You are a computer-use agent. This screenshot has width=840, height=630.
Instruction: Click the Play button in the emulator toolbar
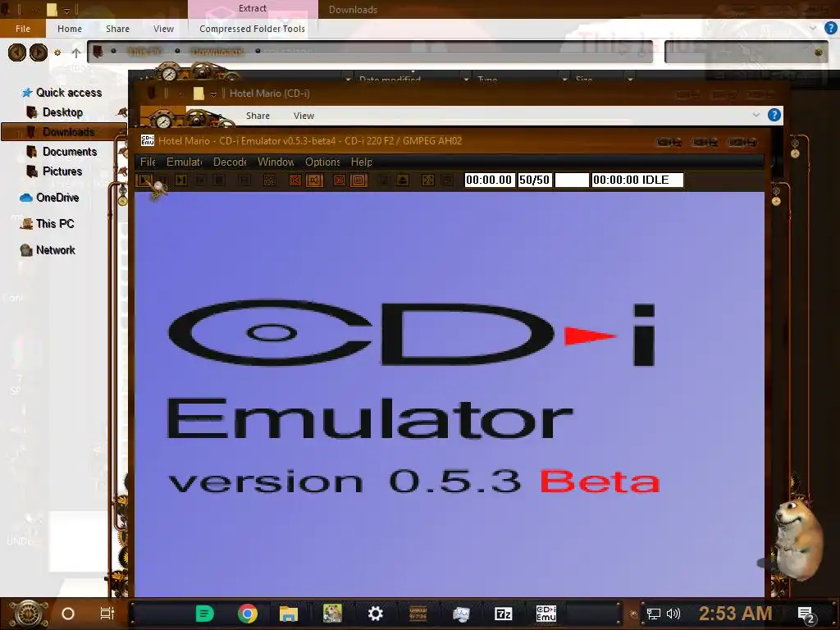144,180
